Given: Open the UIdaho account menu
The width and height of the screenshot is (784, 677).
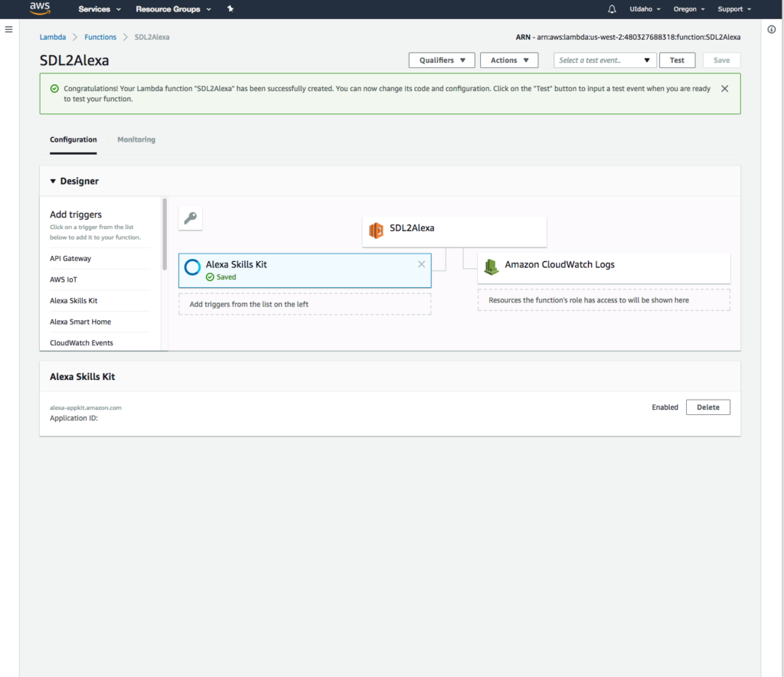Looking at the screenshot, I should pos(645,9).
